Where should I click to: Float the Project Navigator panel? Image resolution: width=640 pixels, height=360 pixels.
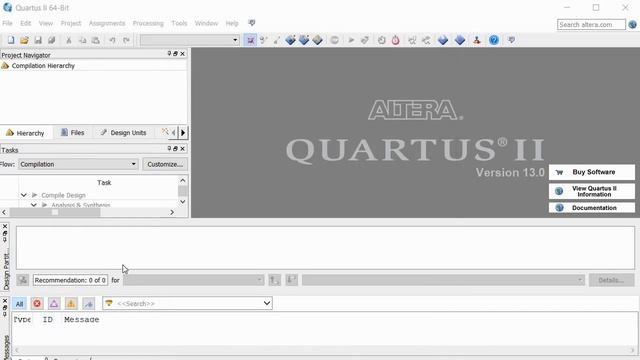click(176, 53)
